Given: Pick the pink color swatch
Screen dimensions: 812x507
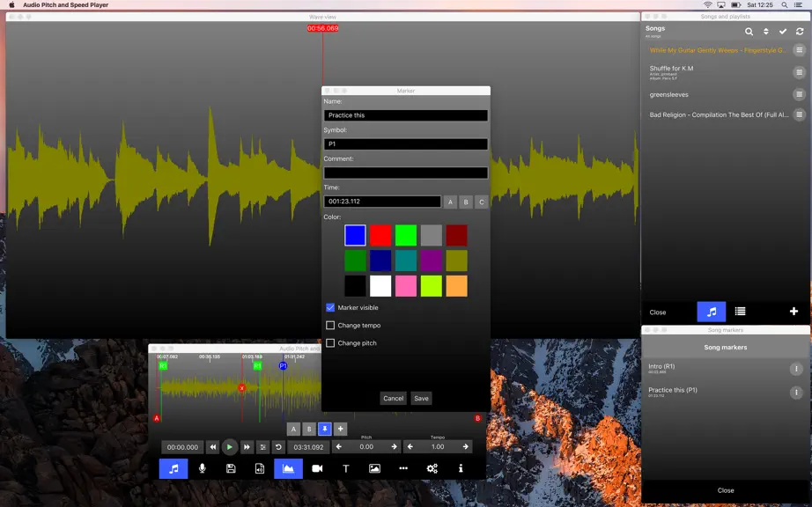Looking at the screenshot, I should 405,286.
